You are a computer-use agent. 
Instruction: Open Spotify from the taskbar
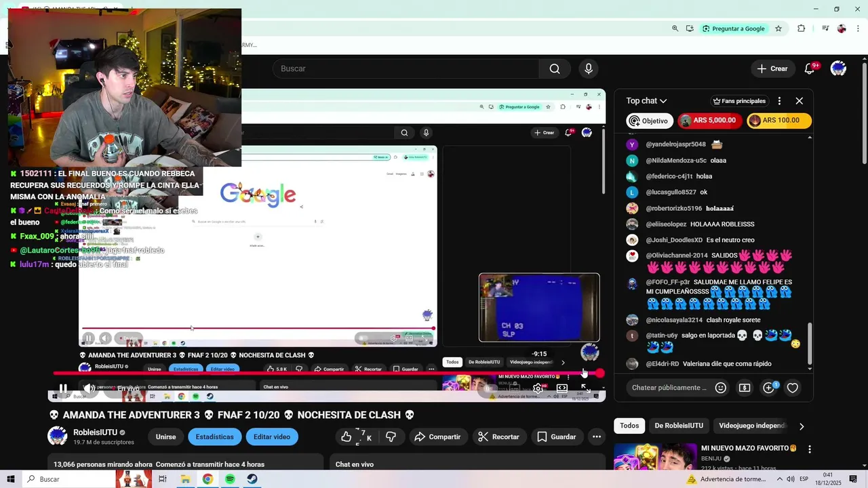click(x=230, y=479)
